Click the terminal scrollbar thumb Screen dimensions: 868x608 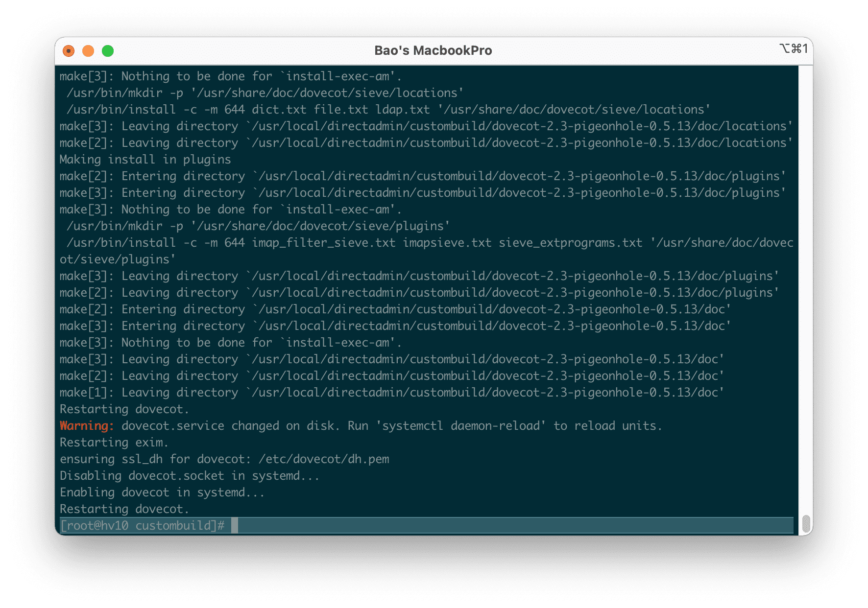[x=806, y=524]
